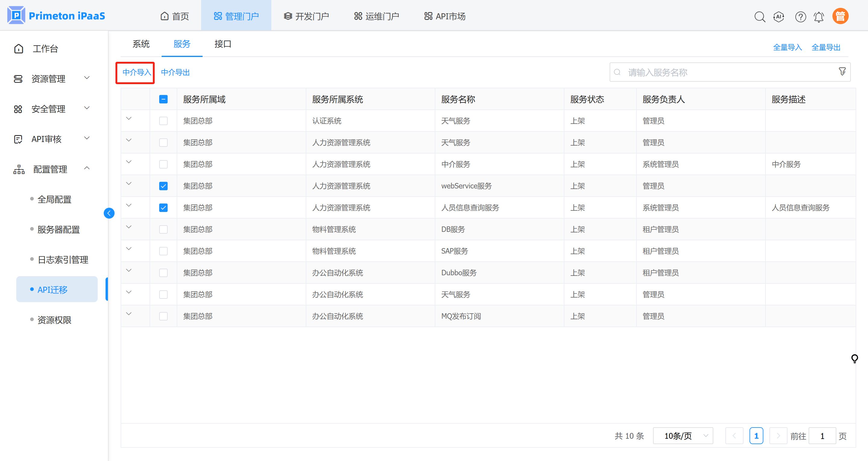Check the DB服务 row checkbox
The image size is (868, 461).
pyautogui.click(x=163, y=229)
